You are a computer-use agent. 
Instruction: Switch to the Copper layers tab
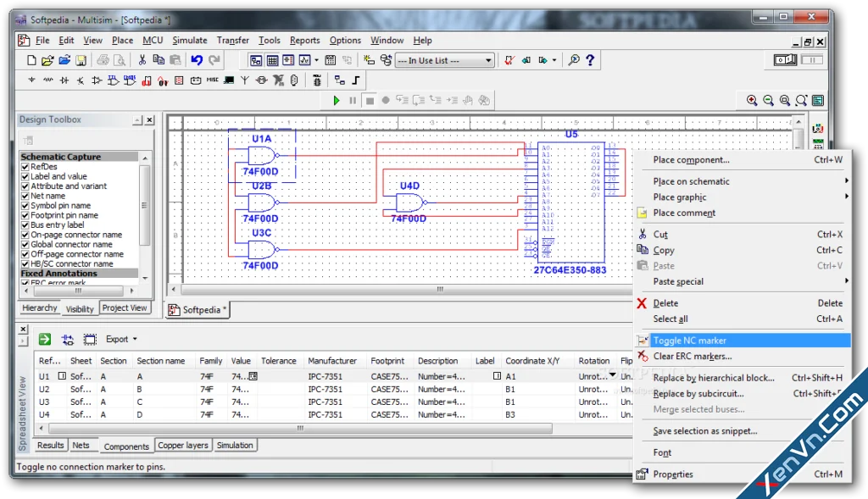(183, 446)
